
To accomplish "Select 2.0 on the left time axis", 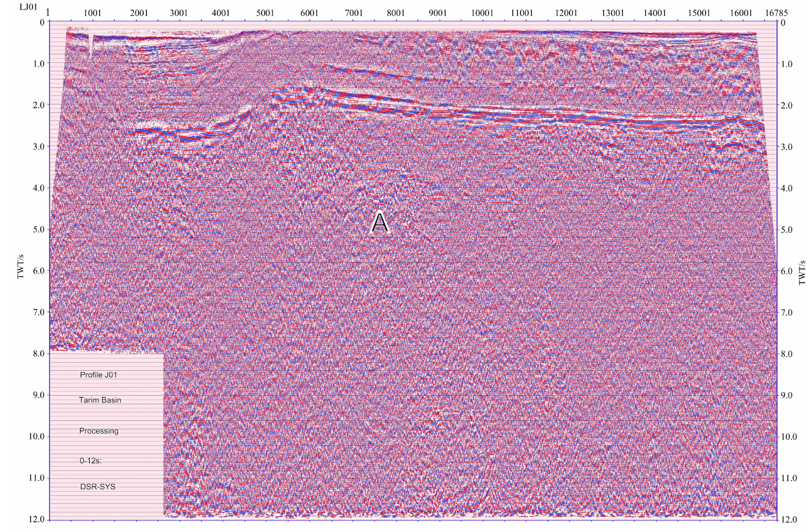I will coord(37,105).
